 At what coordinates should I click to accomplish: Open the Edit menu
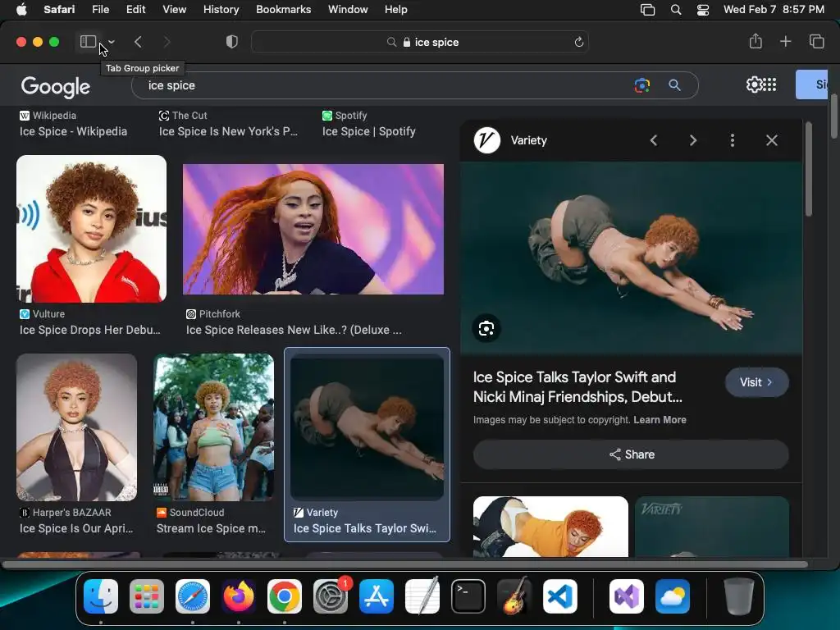(135, 10)
